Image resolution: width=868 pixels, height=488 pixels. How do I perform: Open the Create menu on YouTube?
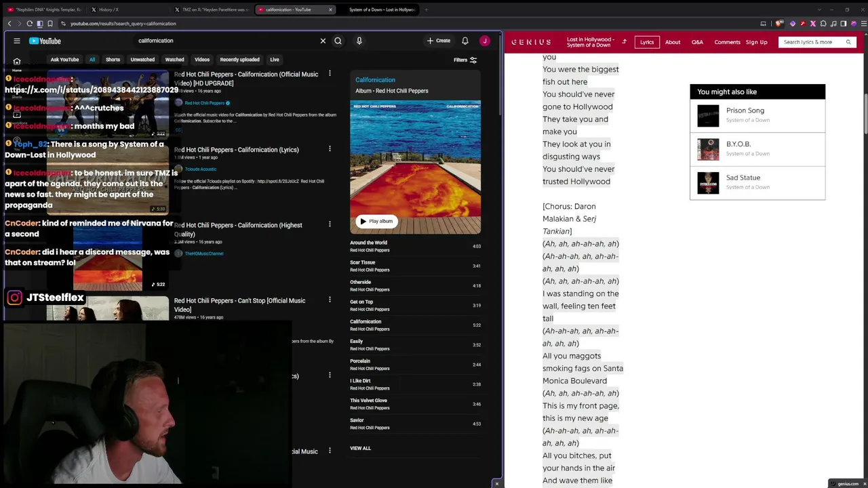pos(439,41)
